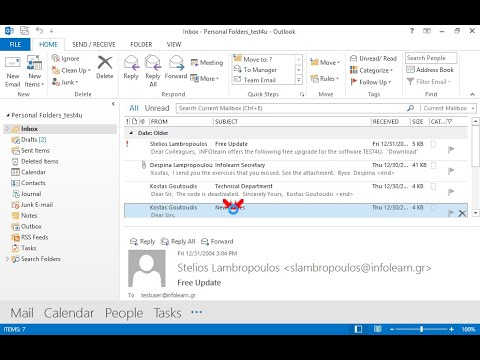Open the Current Mailbox scope dropdown
This screenshot has height=360, width=480.
448,108
